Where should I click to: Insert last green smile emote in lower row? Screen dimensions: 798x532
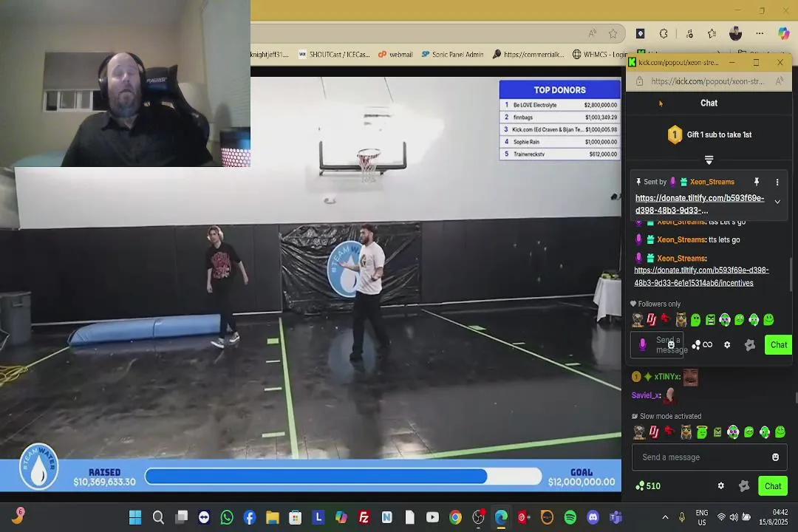click(x=780, y=432)
